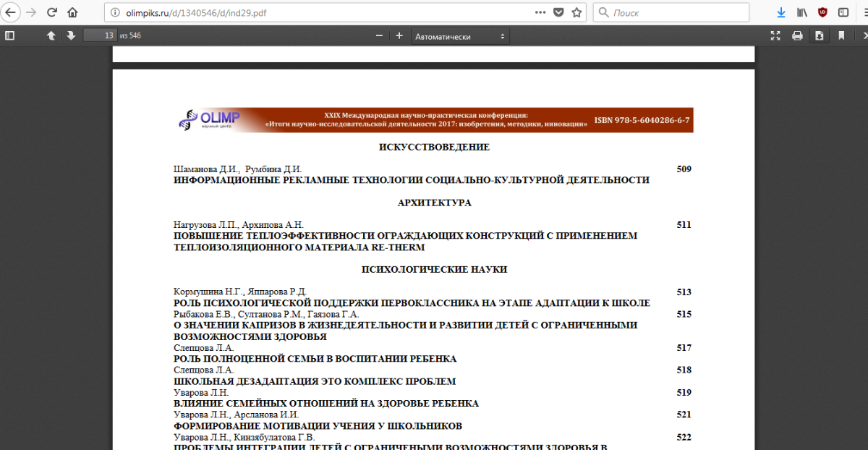The width and height of the screenshot is (868, 450).
Task: Download the PDF file from viewer toolbar
Action: point(819,35)
